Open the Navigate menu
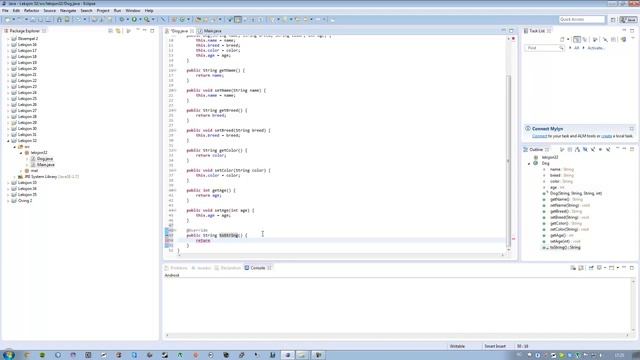 coord(68,11)
